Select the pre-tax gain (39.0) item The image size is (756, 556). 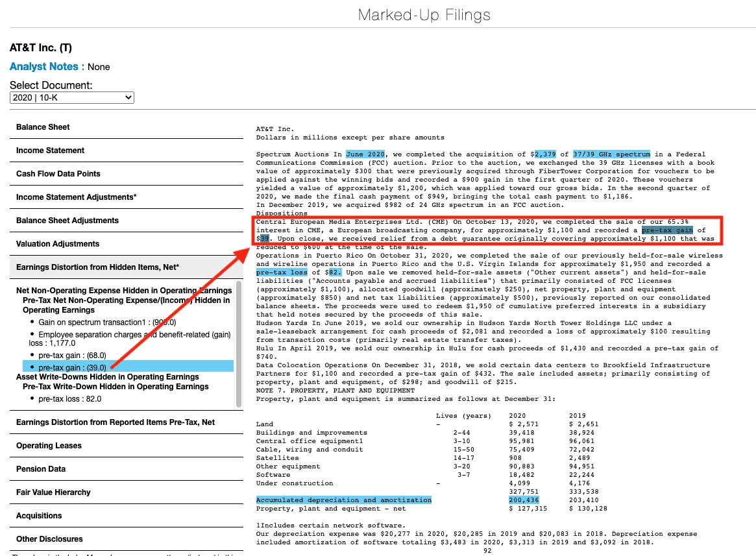click(x=128, y=367)
